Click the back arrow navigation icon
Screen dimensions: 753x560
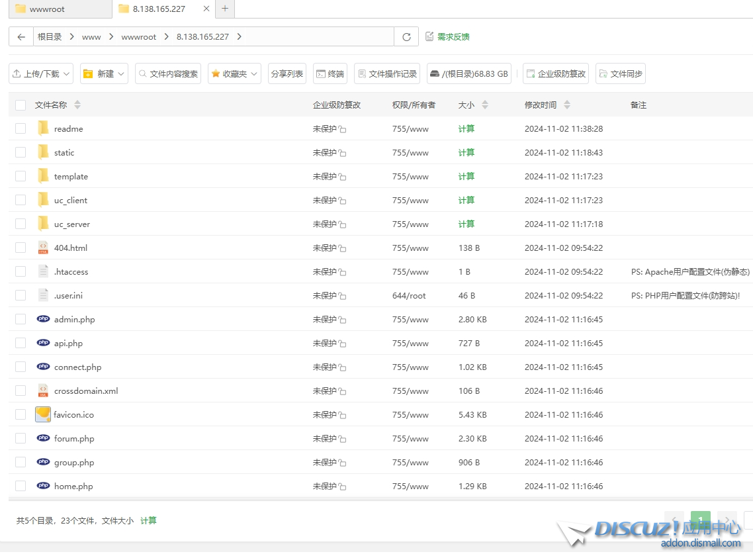pyautogui.click(x=22, y=37)
